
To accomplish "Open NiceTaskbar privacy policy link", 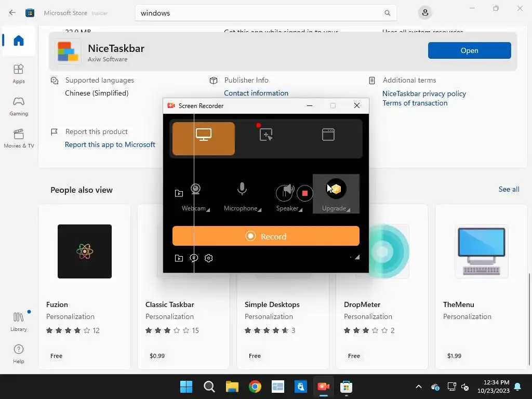I will (424, 94).
